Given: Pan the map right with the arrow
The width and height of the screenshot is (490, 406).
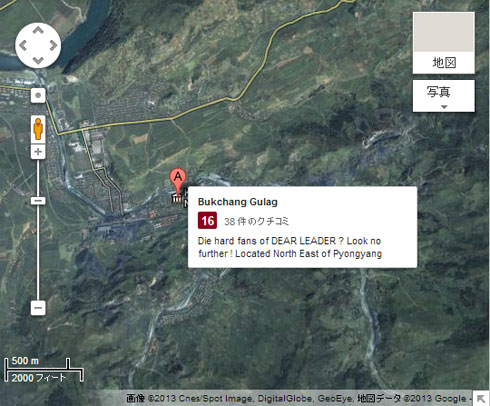Looking at the screenshot, I should [x=53, y=45].
